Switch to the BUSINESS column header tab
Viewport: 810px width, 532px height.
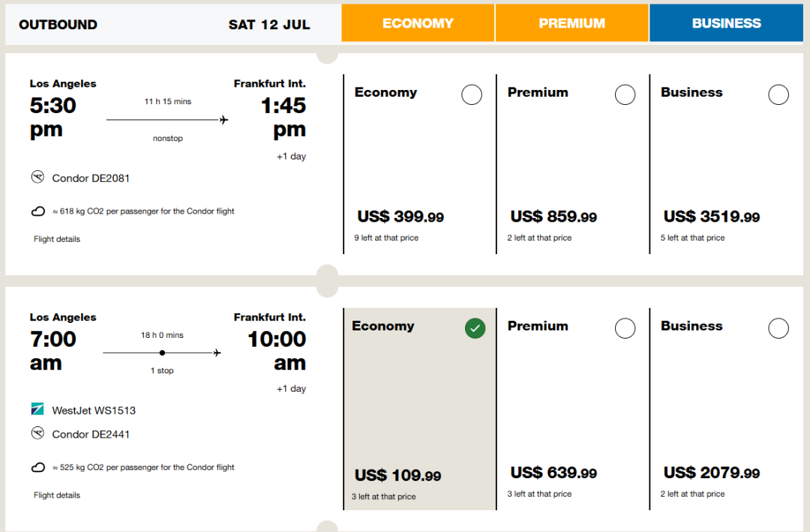[x=726, y=23]
